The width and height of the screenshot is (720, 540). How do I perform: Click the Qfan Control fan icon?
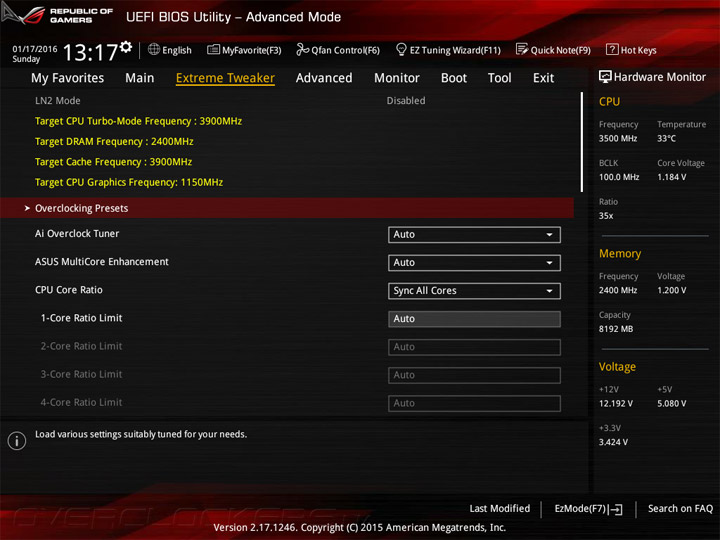point(302,49)
